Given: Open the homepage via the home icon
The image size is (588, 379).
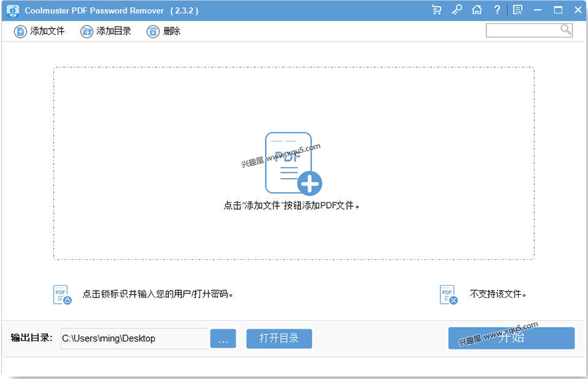Looking at the screenshot, I should point(475,10).
